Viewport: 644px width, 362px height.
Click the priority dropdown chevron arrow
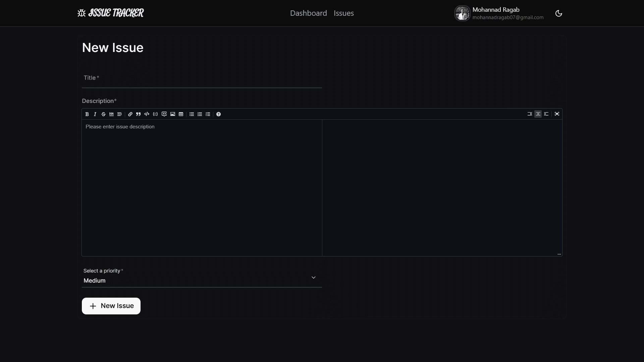pyautogui.click(x=314, y=278)
